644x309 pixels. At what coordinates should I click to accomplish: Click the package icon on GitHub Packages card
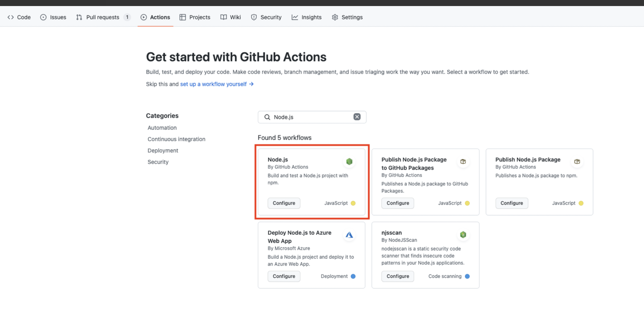(x=463, y=161)
